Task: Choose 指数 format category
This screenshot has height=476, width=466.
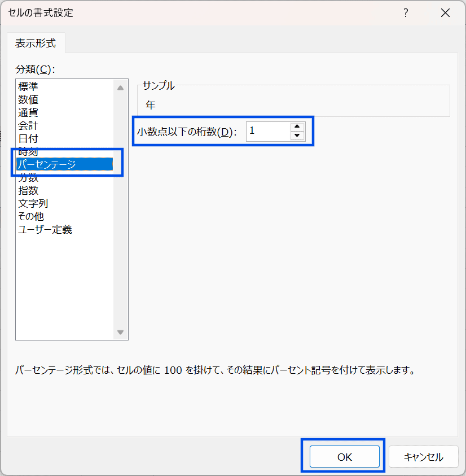Action: pos(28,190)
